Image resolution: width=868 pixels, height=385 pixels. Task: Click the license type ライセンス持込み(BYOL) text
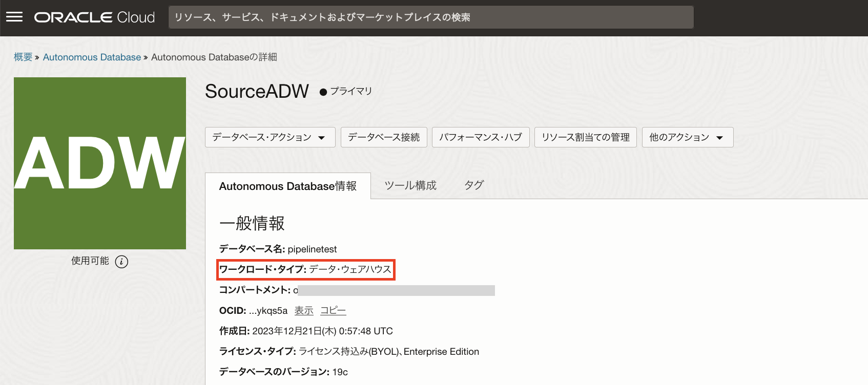[348, 352]
